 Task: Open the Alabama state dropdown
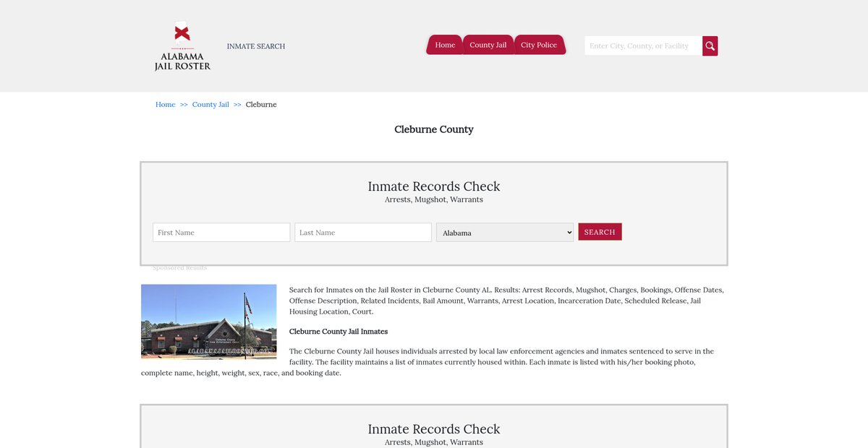(x=505, y=233)
